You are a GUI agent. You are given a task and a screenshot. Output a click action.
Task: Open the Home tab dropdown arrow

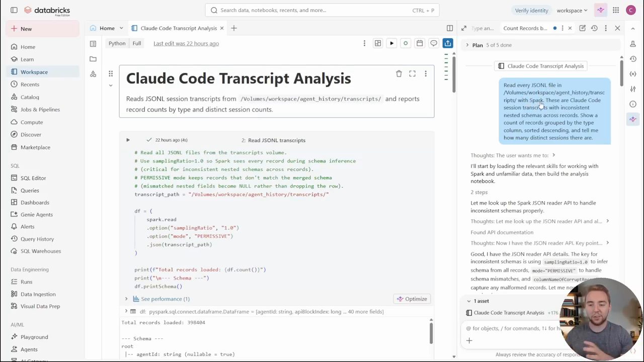point(121,28)
